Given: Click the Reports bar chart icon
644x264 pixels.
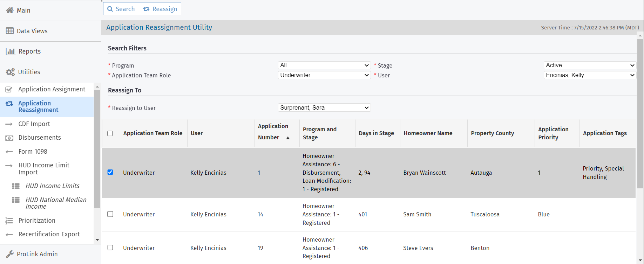Looking at the screenshot, I should [x=11, y=51].
